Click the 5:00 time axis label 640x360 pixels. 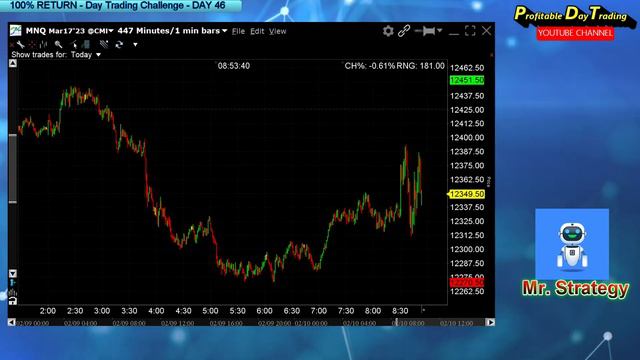(x=210, y=311)
